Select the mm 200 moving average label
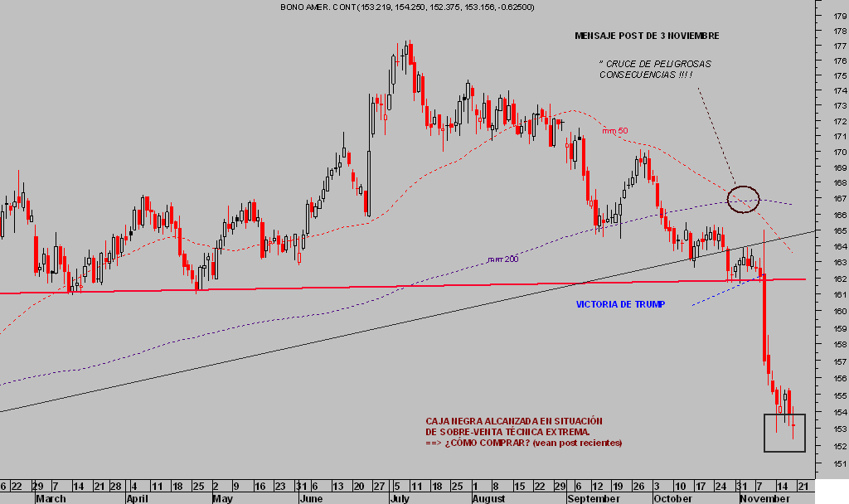The height and width of the screenshot is (504, 849). pyautogui.click(x=502, y=259)
